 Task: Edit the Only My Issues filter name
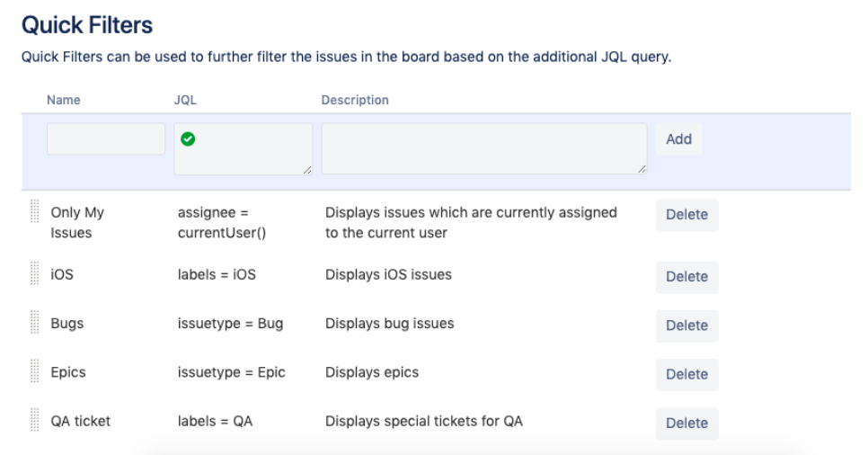pyautogui.click(x=77, y=222)
